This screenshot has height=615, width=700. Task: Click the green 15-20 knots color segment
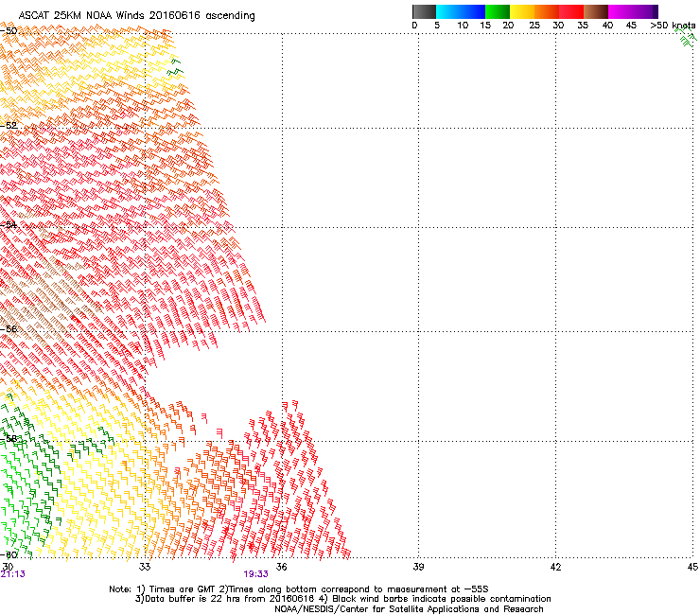coord(498,11)
